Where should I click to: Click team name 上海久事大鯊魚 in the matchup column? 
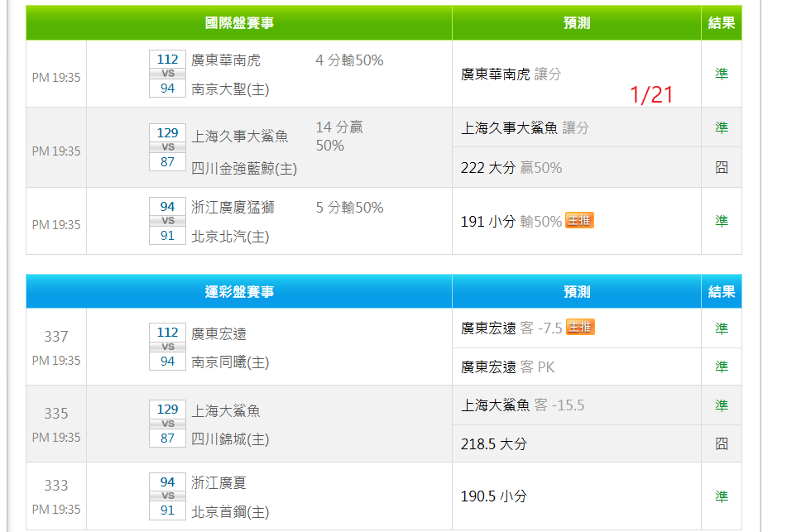(240, 136)
